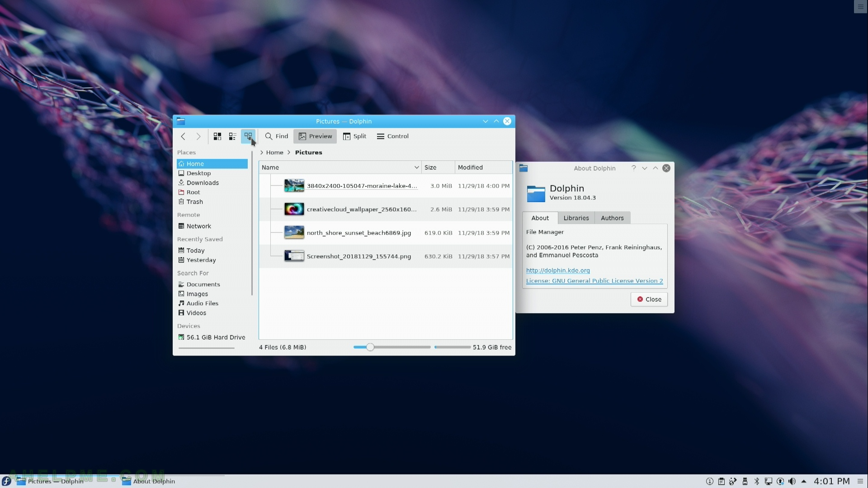Switch to Icons view mode
The width and height of the screenshot is (868, 488).
217,136
